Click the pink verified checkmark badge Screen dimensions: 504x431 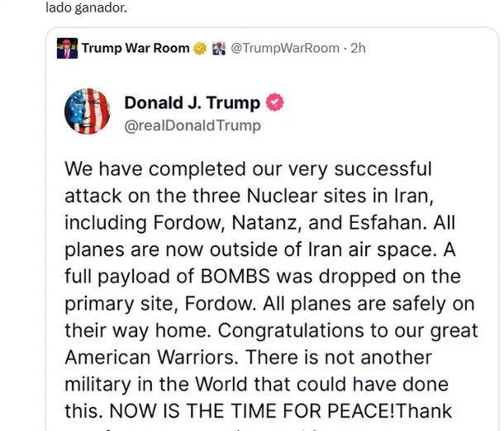[x=274, y=103]
